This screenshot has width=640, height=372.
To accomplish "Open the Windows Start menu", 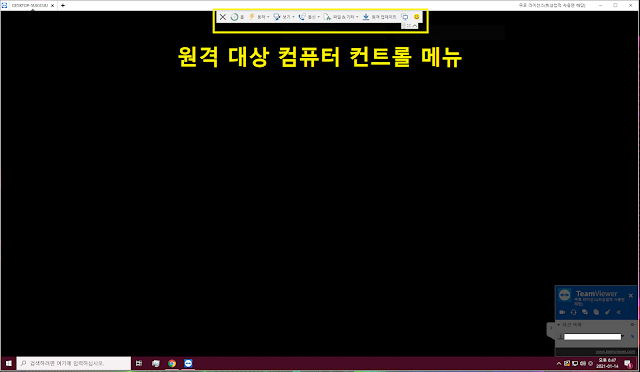I will tap(9, 363).
